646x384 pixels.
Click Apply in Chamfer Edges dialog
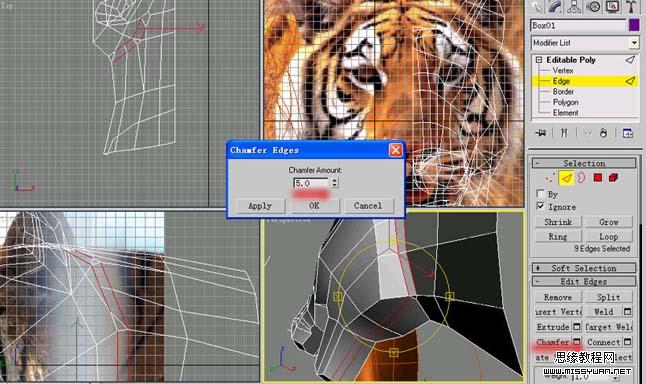point(260,206)
